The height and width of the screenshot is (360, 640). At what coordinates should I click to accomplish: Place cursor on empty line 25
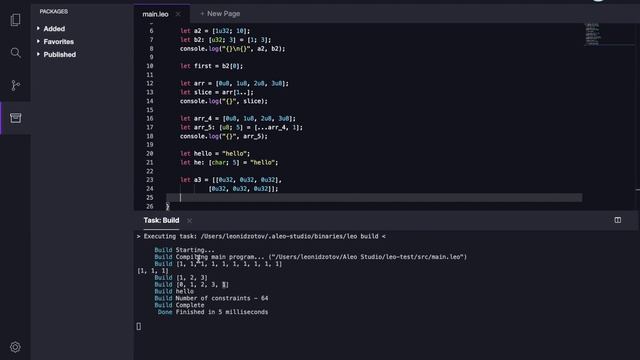(x=374, y=198)
